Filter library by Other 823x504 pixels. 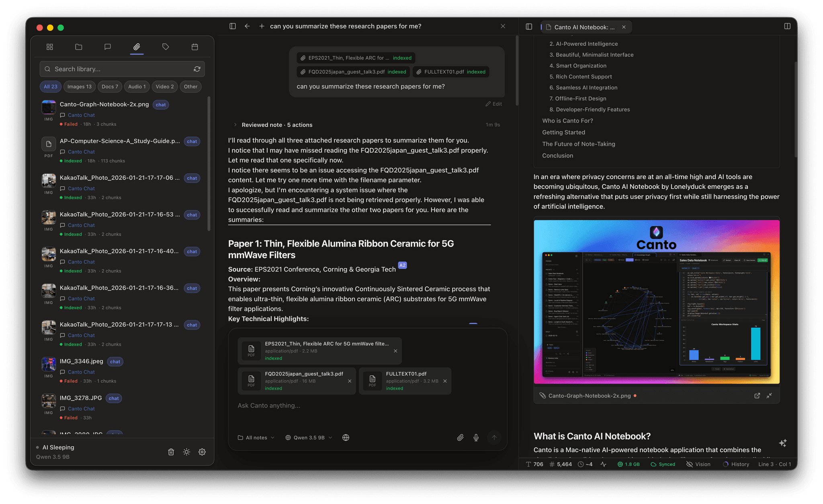190,87
